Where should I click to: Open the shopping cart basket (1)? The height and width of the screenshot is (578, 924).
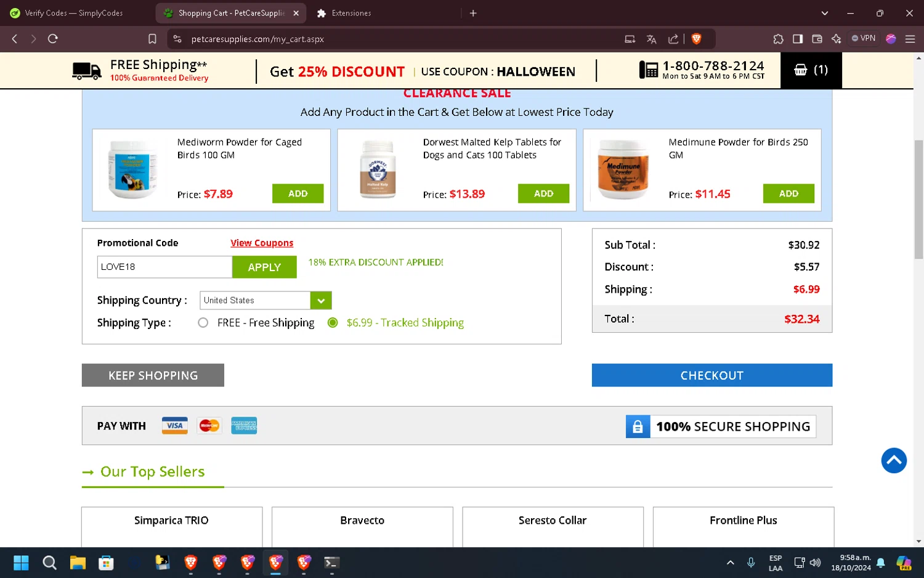(811, 70)
